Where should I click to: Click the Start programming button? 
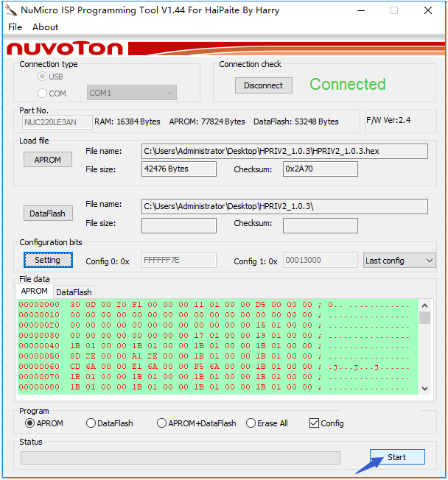[397, 456]
